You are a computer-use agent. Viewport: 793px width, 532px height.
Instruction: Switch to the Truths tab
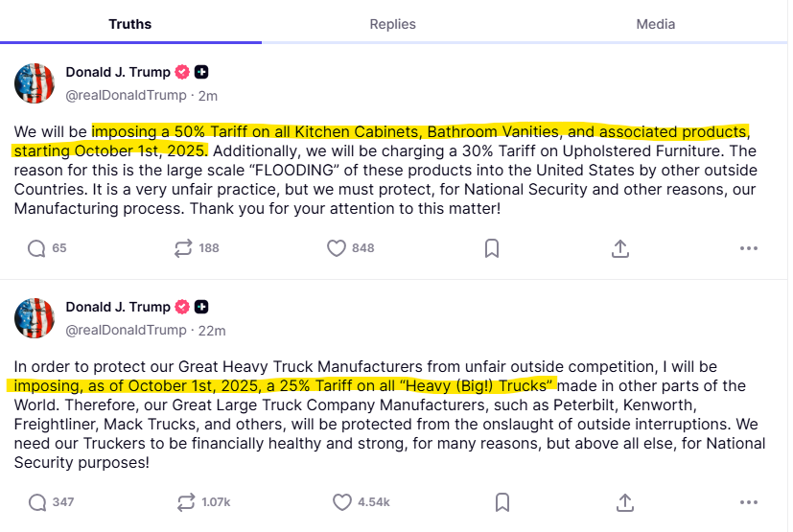[x=130, y=24]
